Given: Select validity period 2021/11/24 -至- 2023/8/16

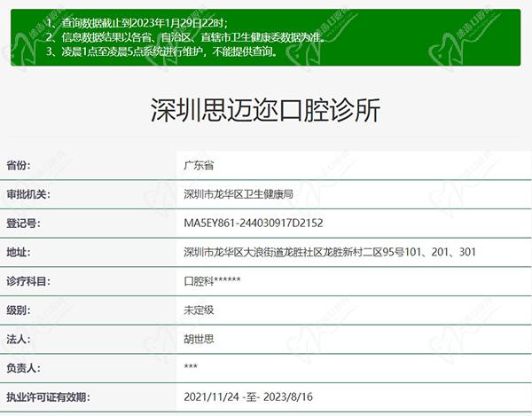Looking at the screenshot, I should (248, 397).
